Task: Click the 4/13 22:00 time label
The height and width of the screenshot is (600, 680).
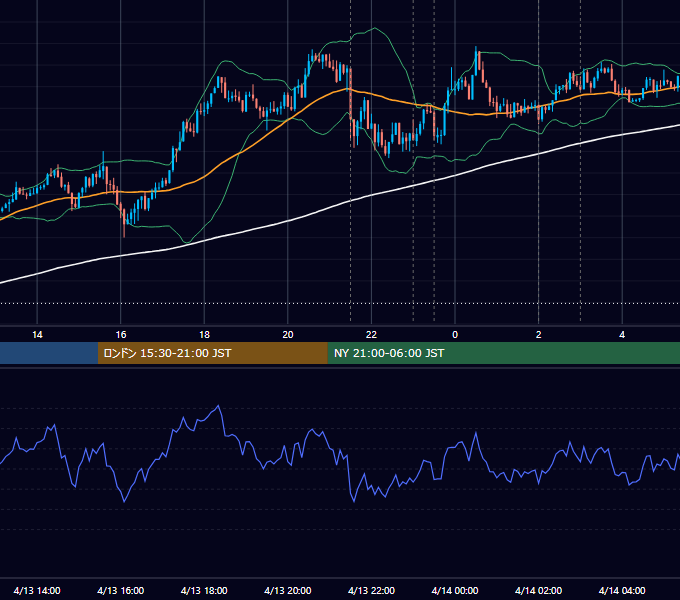Action: (x=371, y=590)
